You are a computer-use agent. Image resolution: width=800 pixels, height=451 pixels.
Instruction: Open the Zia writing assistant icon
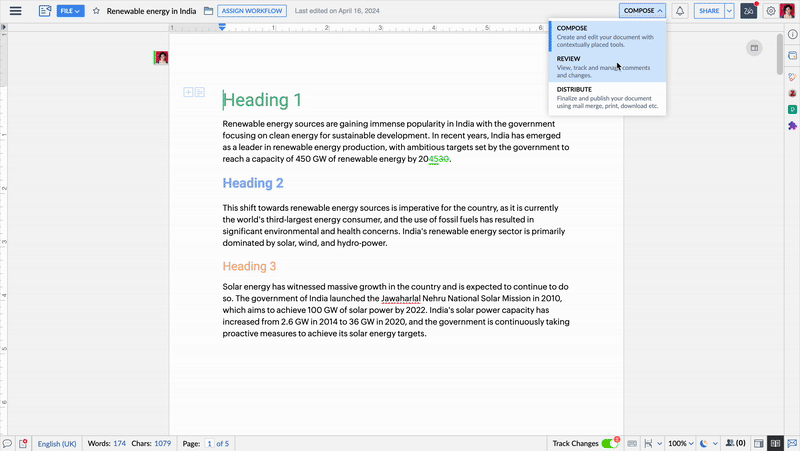tap(748, 11)
